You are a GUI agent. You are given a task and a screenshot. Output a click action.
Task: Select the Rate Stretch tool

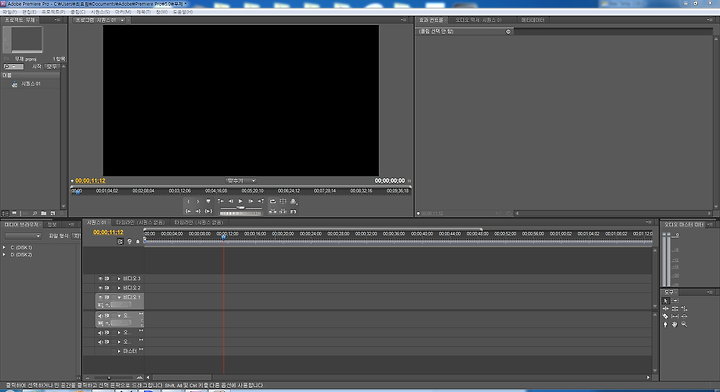point(685,308)
